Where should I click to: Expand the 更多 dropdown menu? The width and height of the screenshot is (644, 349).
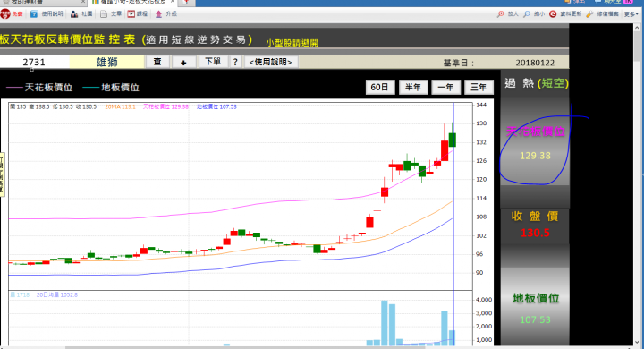click(631, 14)
